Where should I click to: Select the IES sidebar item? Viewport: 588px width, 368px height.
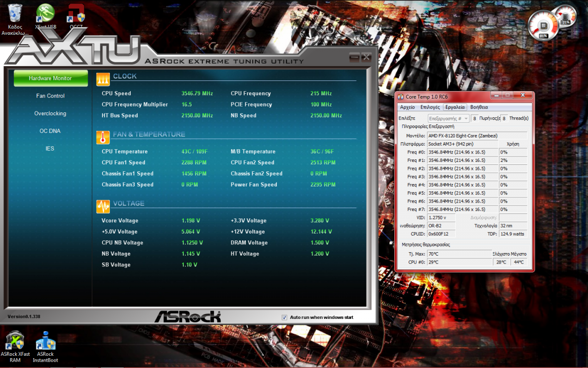(50, 148)
